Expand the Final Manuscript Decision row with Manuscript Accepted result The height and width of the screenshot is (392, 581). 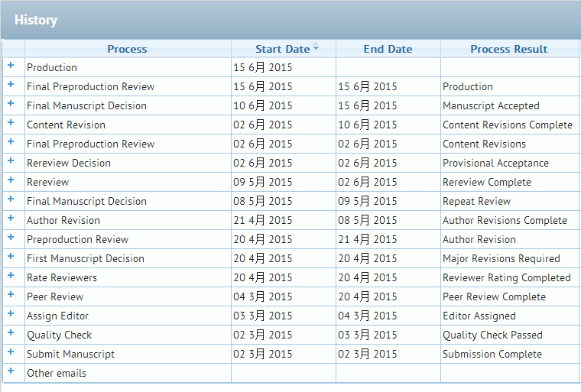tap(11, 104)
